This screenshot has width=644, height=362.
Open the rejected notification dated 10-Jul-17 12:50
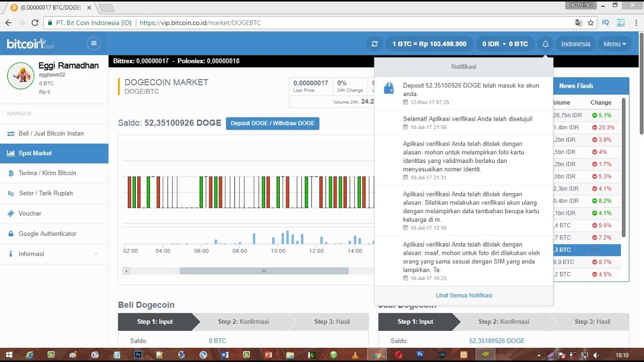point(463,211)
